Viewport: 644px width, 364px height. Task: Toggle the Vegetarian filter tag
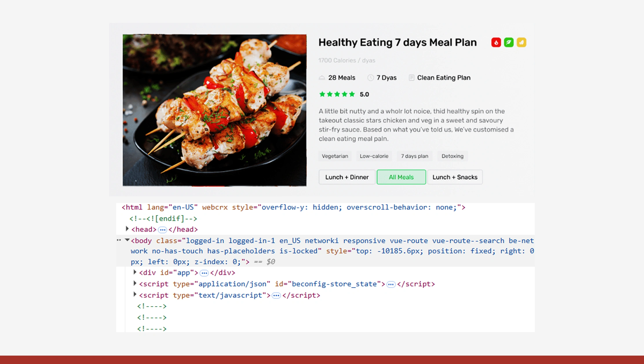tap(335, 156)
